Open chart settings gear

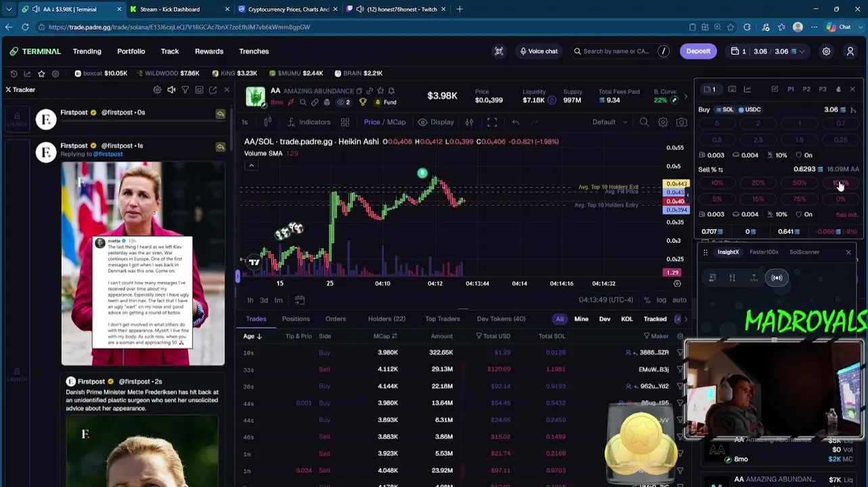(x=663, y=122)
